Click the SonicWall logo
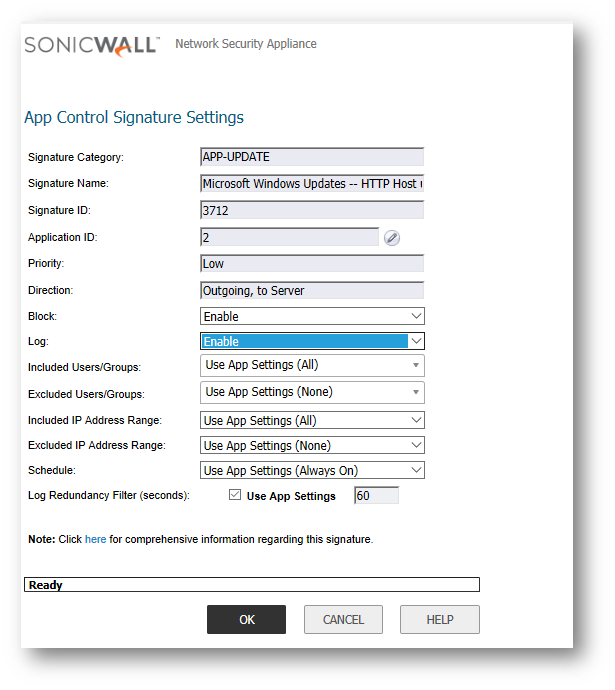 pos(91,45)
